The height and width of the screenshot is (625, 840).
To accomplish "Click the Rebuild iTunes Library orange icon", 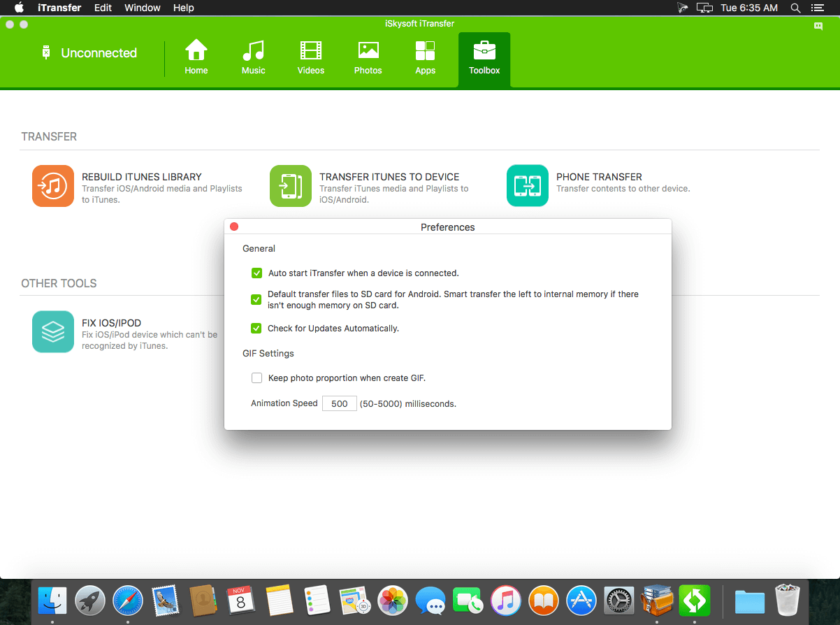I will coord(53,186).
